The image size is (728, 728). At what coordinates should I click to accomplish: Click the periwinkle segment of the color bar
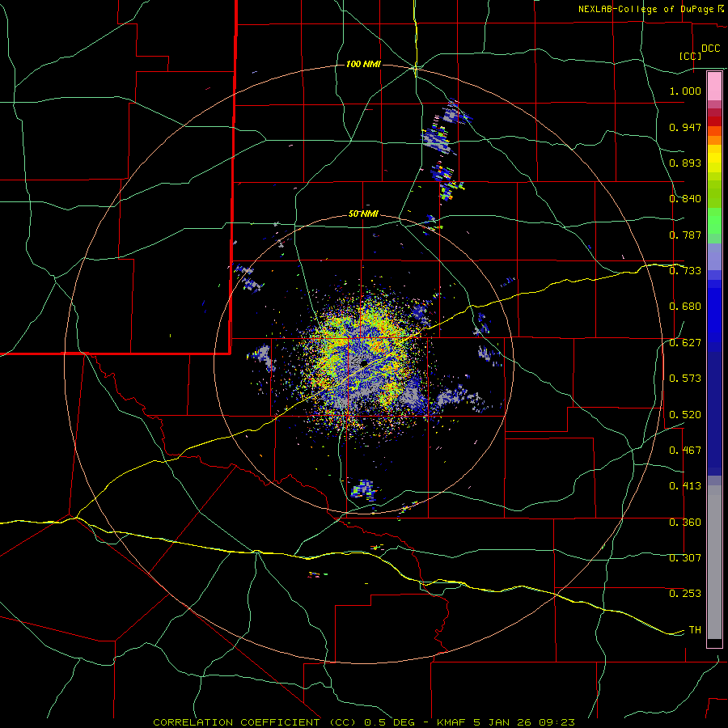point(714,256)
